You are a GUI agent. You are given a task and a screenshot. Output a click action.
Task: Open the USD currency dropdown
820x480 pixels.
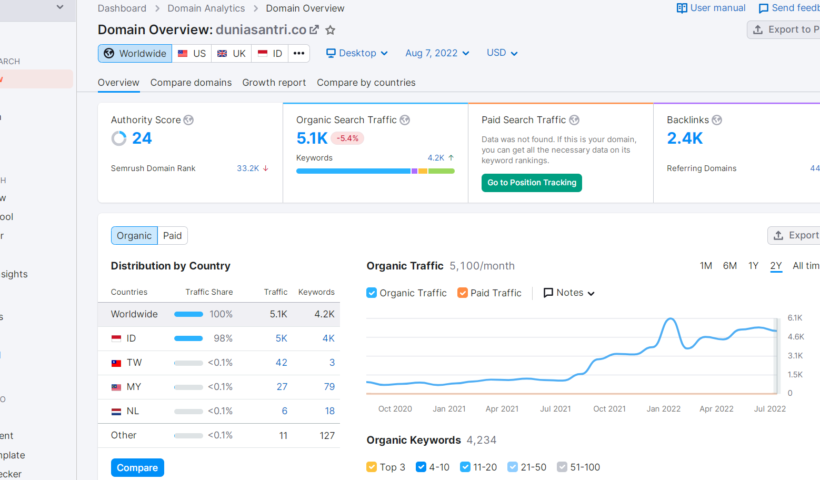pos(502,53)
